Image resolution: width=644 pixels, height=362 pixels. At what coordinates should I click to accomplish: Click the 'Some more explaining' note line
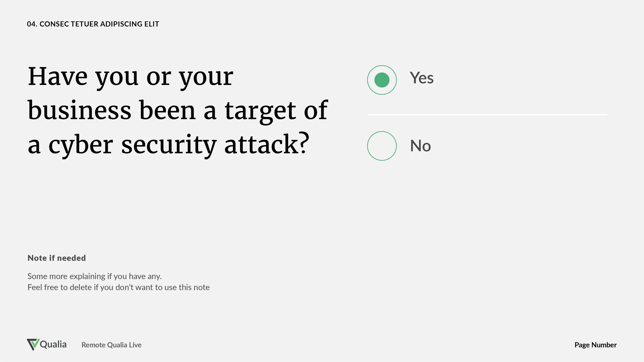[95, 276]
